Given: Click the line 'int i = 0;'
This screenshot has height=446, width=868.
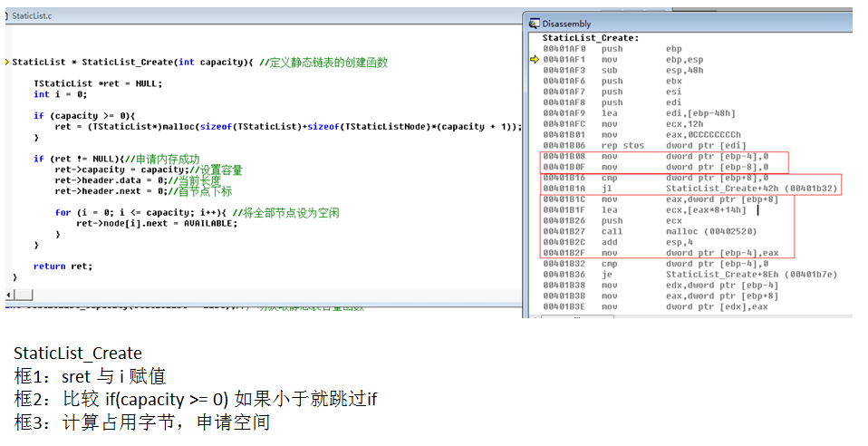Looking at the screenshot, I should point(61,94).
